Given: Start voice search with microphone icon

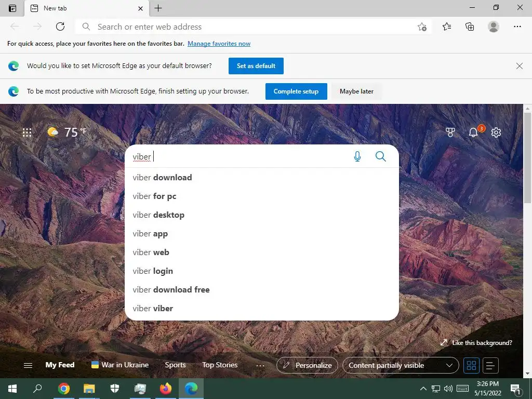Looking at the screenshot, I should (357, 156).
